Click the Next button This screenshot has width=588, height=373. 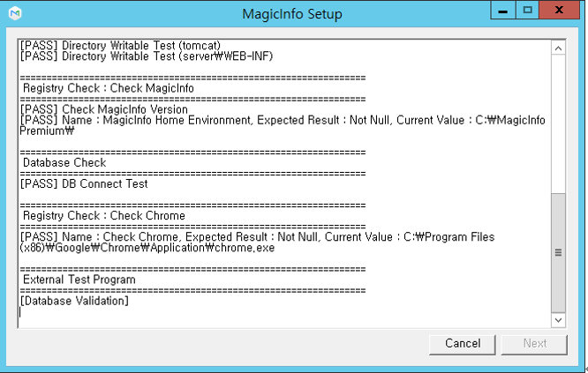[534, 343]
